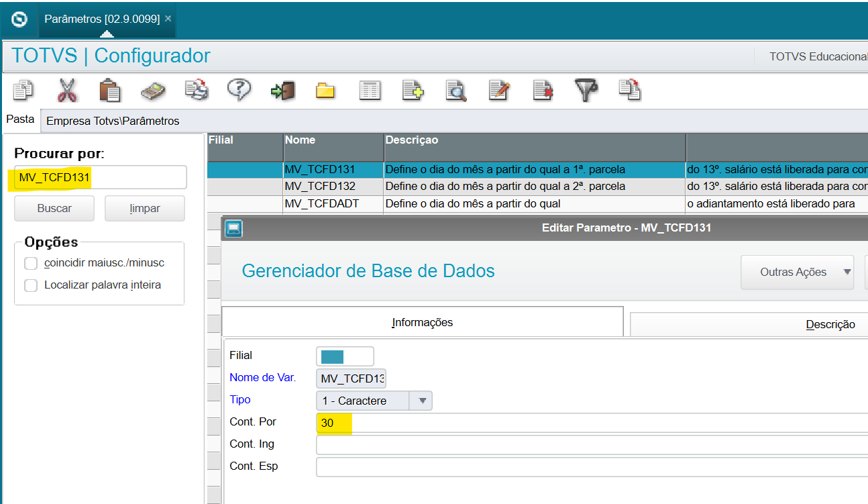Click the Cont. Por field containing 30
Image resolution: width=868 pixels, height=504 pixels.
point(592,423)
